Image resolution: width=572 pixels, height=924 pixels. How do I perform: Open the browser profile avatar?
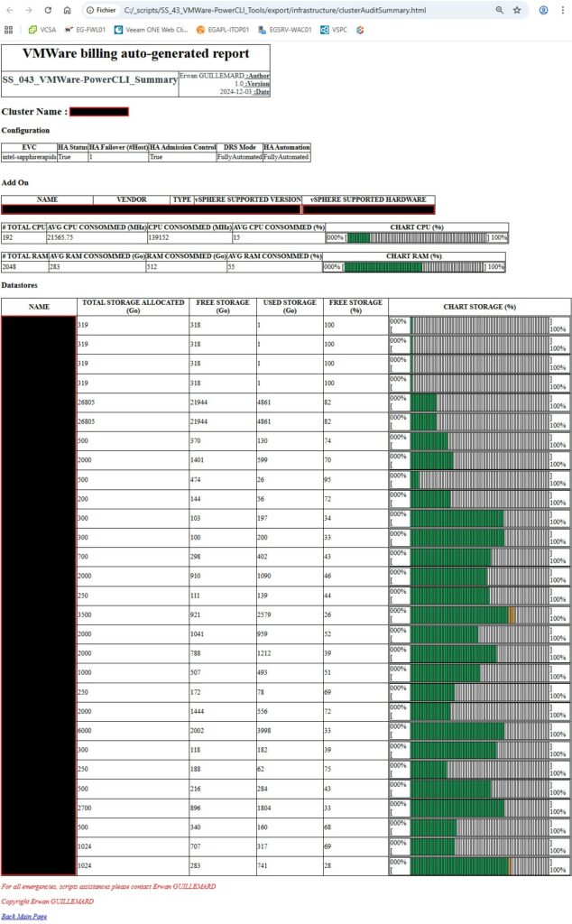543,10
